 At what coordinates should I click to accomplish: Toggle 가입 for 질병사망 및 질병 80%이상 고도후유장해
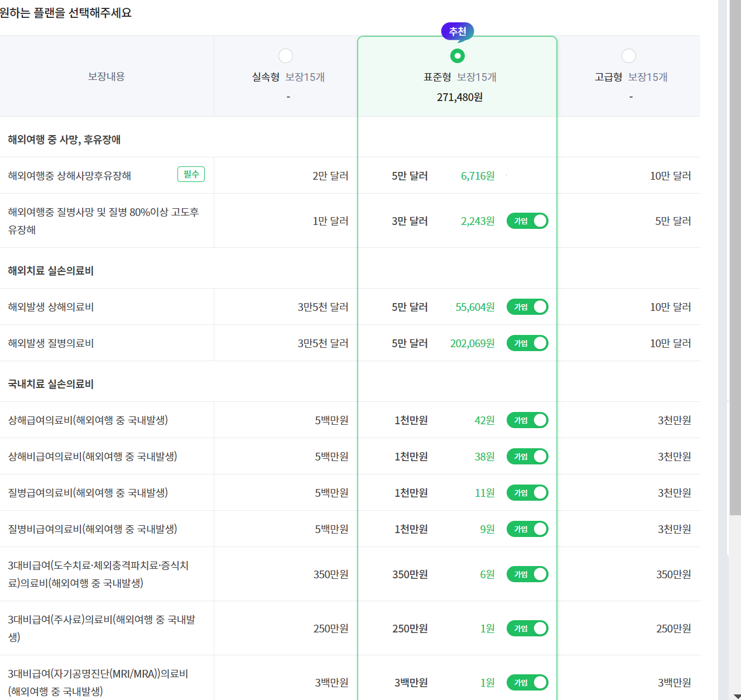tap(527, 221)
